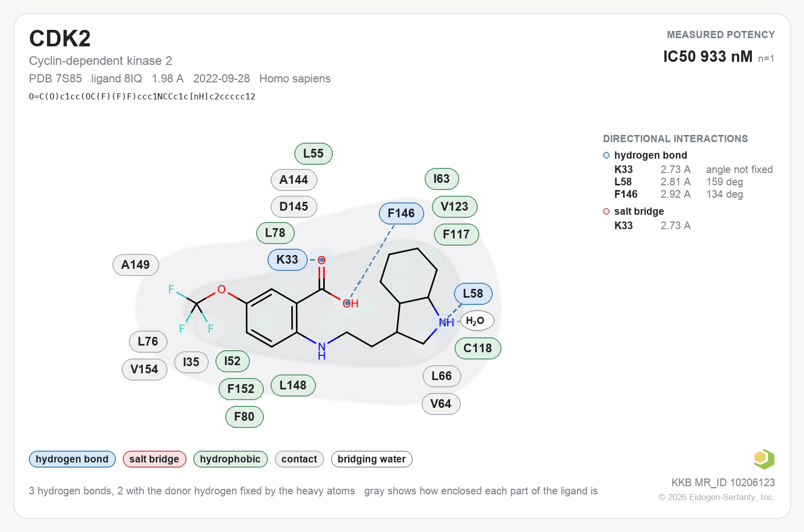This screenshot has height=532, width=804.
Task: Select the F146 residue label
Action: [401, 213]
